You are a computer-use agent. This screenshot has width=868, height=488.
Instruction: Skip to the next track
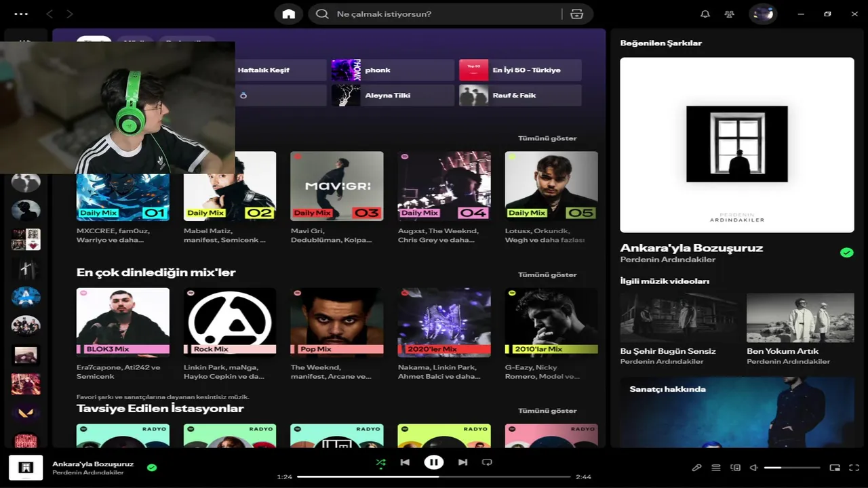pyautogui.click(x=462, y=462)
